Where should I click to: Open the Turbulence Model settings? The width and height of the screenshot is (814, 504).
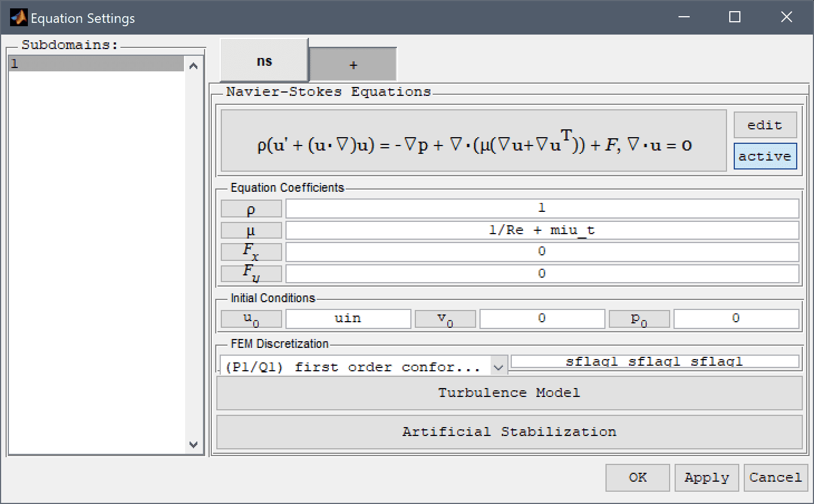click(x=509, y=392)
